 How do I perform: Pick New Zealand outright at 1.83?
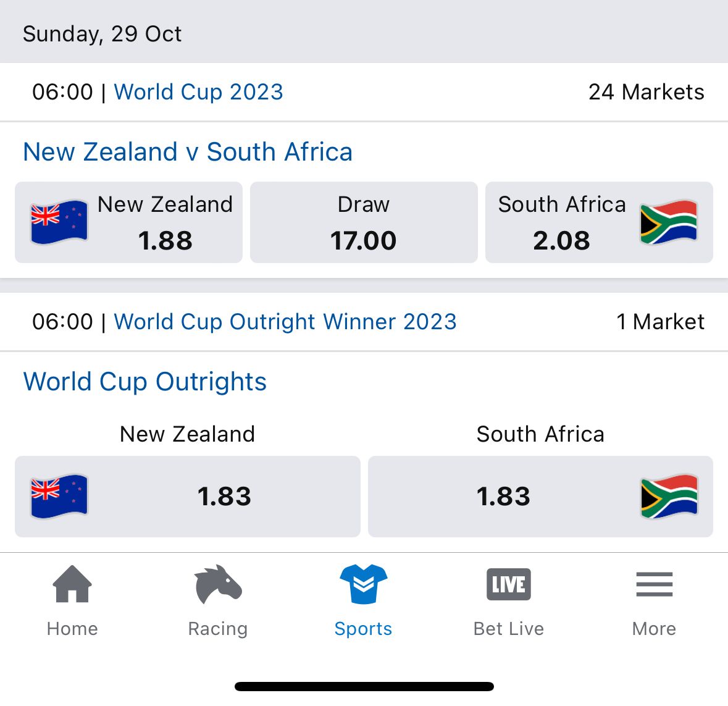(188, 497)
